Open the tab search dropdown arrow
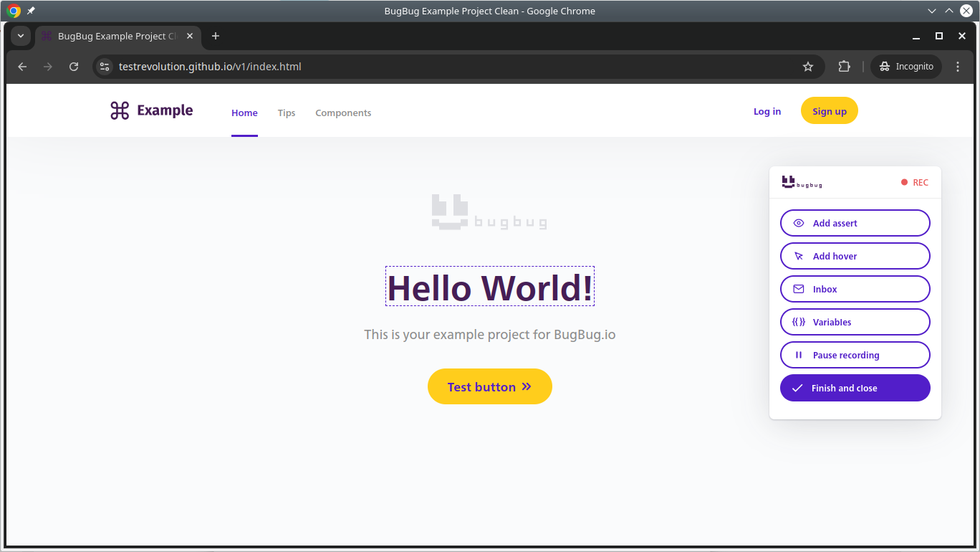Image resolution: width=980 pixels, height=552 pixels. pyautogui.click(x=20, y=36)
